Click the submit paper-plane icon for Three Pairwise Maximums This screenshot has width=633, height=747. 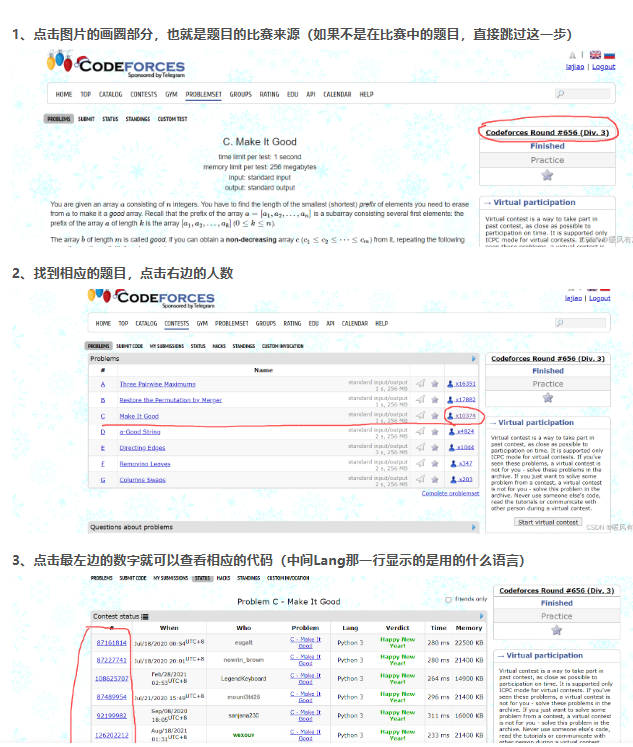[421, 383]
